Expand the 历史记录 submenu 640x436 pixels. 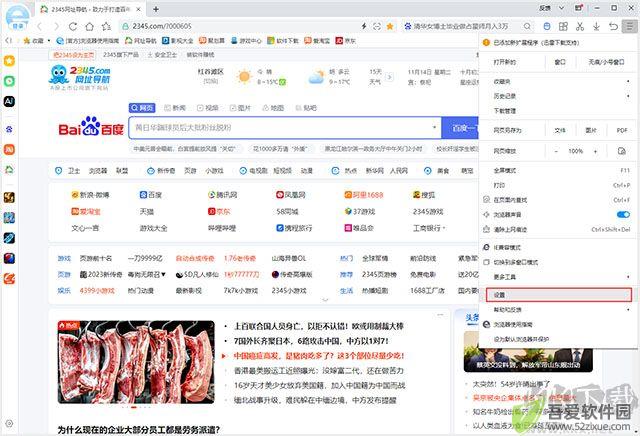pos(628,96)
